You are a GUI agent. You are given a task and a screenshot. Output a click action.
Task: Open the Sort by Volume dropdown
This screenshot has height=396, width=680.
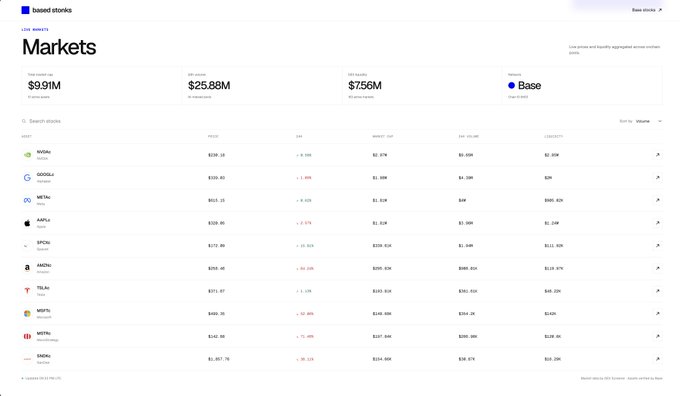649,121
